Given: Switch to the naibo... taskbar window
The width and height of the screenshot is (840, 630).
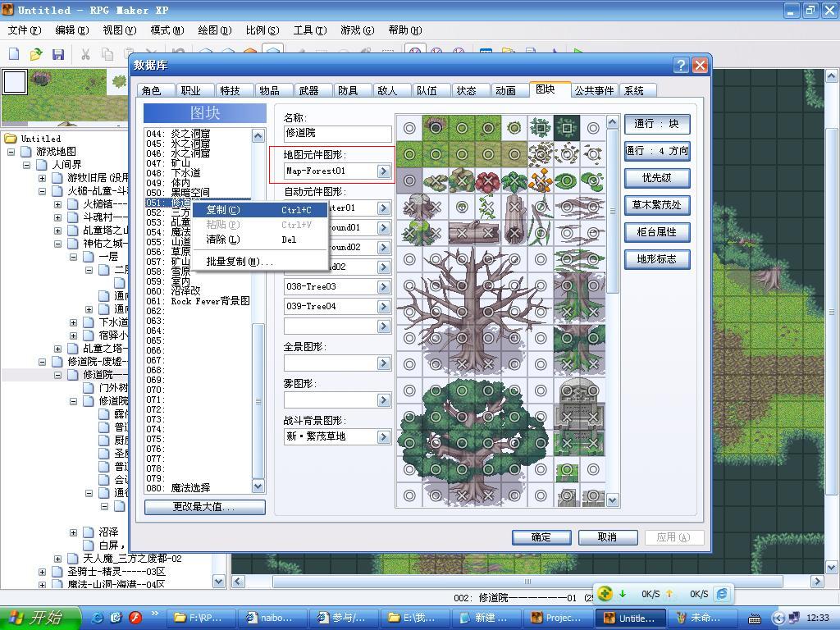Looking at the screenshot, I should [x=272, y=618].
